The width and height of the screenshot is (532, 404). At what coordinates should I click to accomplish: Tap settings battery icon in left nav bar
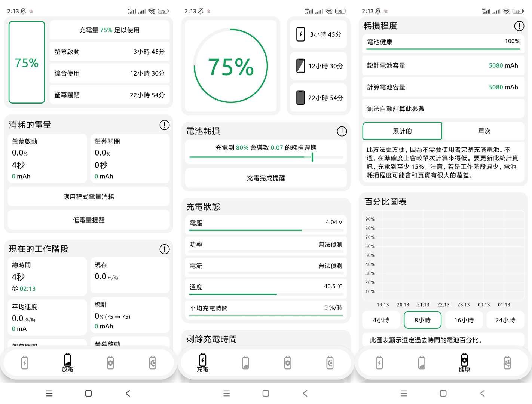tap(153, 362)
